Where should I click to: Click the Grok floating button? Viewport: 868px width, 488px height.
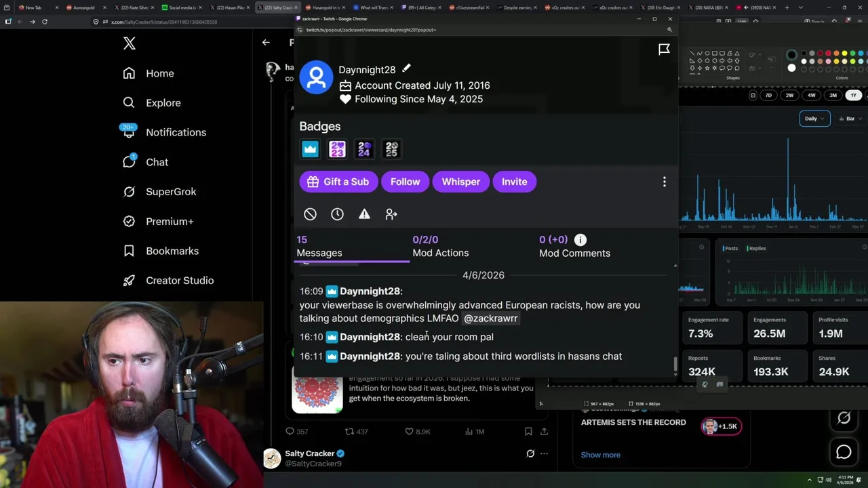[844, 419]
